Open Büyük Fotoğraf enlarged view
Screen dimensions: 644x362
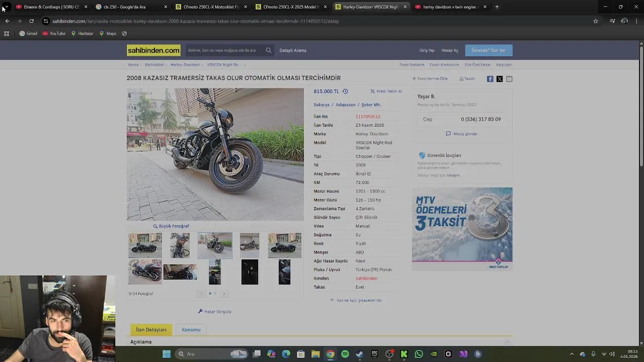click(x=171, y=226)
